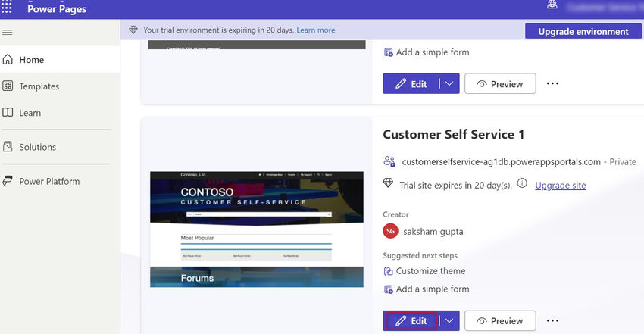Open more options on upper site card
The image size is (644, 334).
(x=552, y=83)
